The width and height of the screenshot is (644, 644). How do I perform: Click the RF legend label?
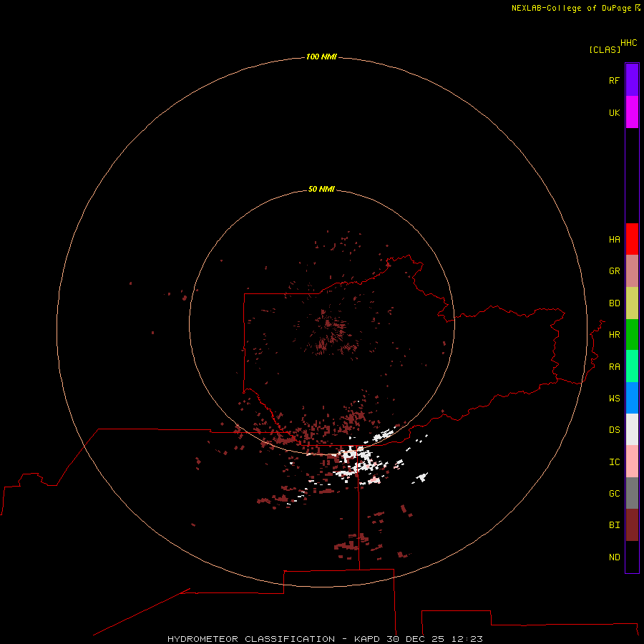tap(614, 80)
